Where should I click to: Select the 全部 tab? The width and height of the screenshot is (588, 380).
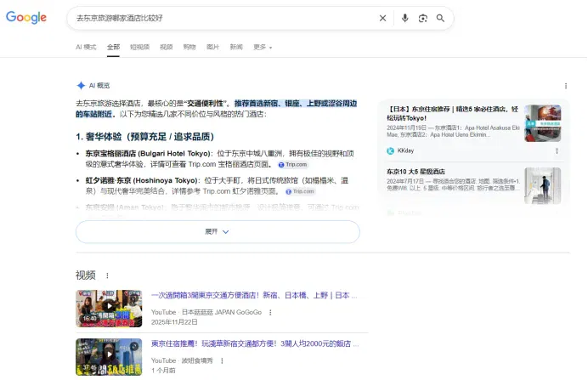point(113,47)
